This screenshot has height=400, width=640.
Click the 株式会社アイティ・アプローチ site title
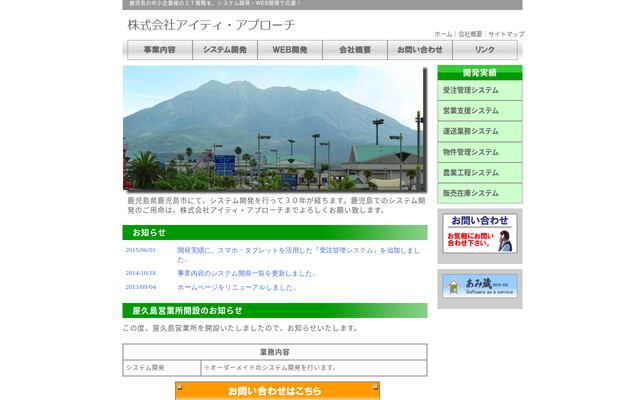point(211,25)
